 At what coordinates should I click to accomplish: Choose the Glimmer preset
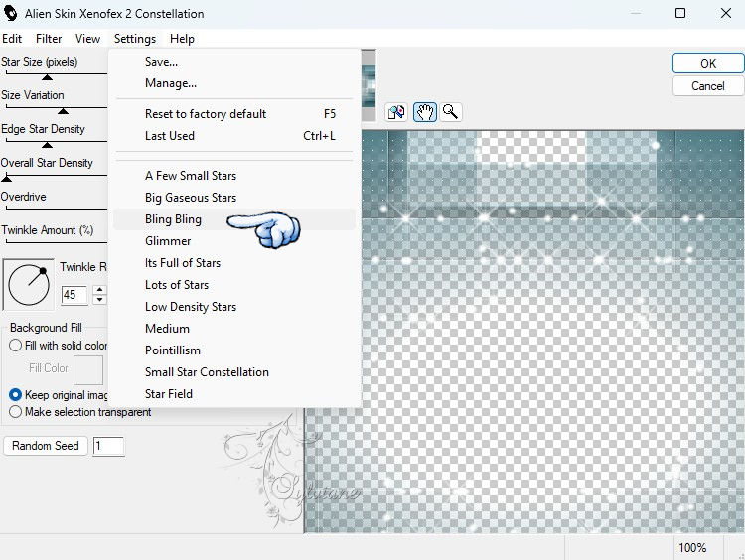(x=234, y=241)
